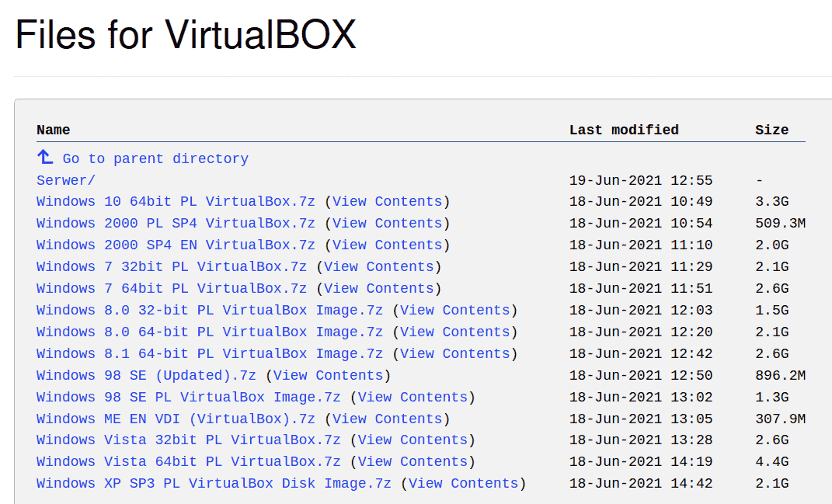Select the size value '509.3M'

click(780, 224)
